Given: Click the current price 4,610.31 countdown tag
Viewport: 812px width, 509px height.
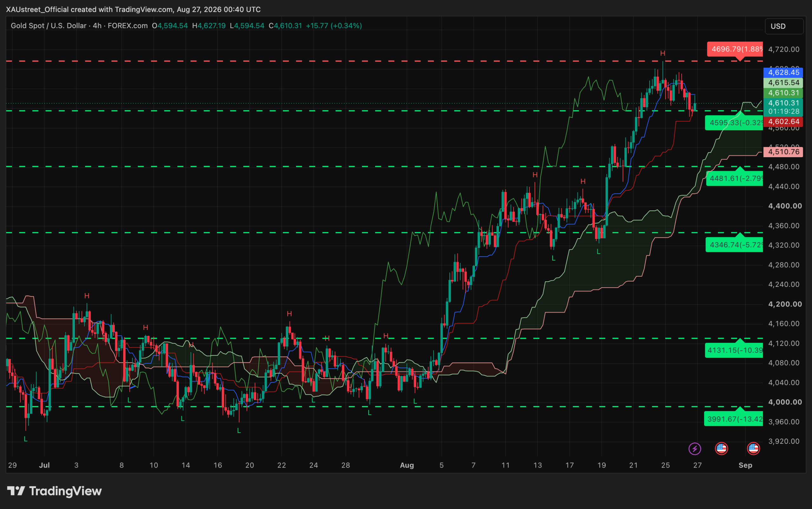Looking at the screenshot, I should [x=783, y=107].
